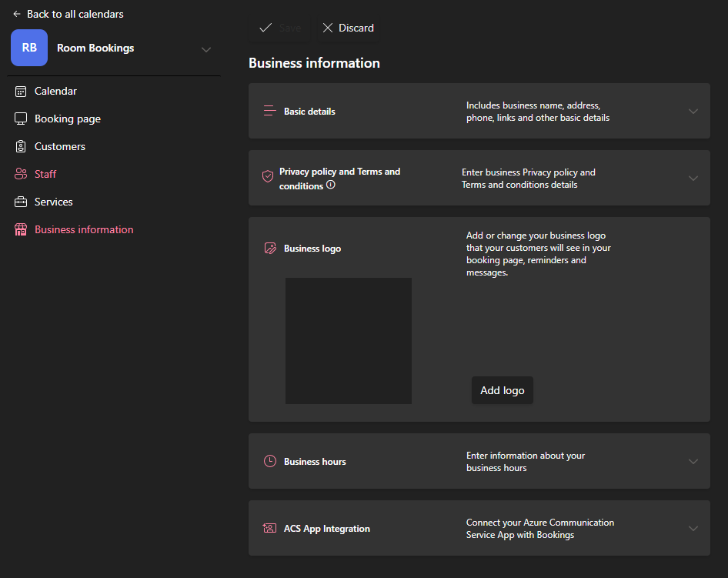
Task: Click the Booking page monitor icon
Action: [x=21, y=119]
